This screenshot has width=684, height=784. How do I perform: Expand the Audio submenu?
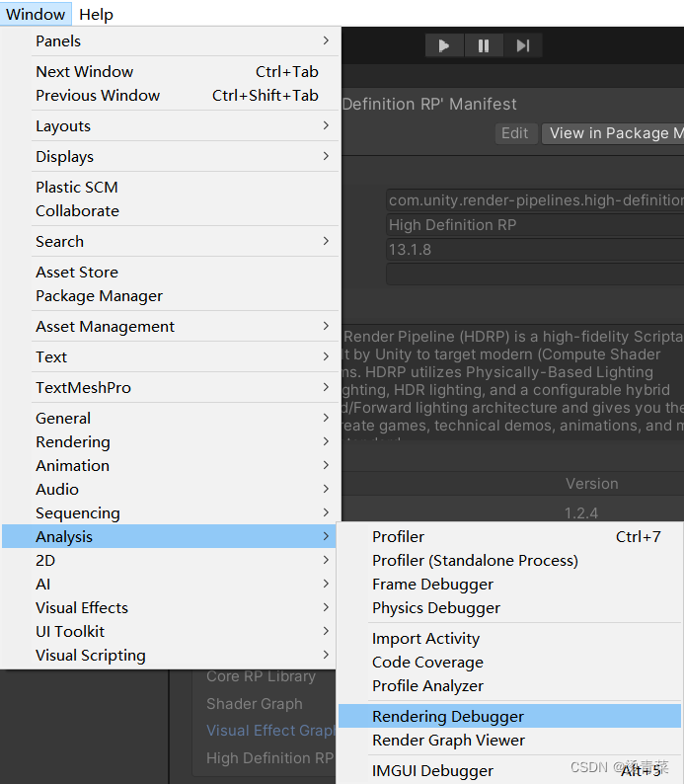click(171, 489)
